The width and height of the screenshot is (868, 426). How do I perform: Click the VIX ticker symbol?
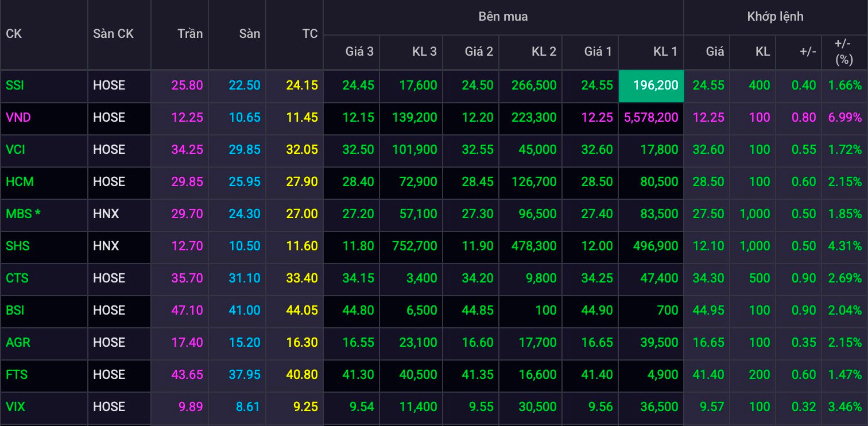click(15, 407)
